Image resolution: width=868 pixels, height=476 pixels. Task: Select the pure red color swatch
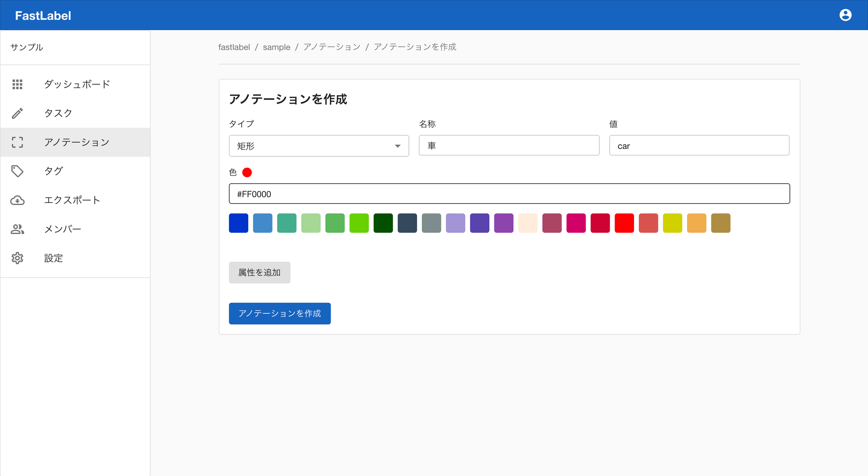tap(624, 223)
